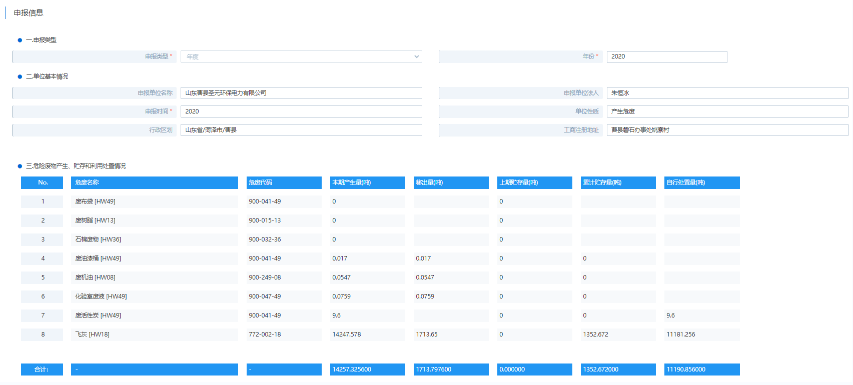Image resolution: width=853 pixels, height=385 pixels.
Task: Click the 申报时间 field containing 2020
Action: click(301, 111)
